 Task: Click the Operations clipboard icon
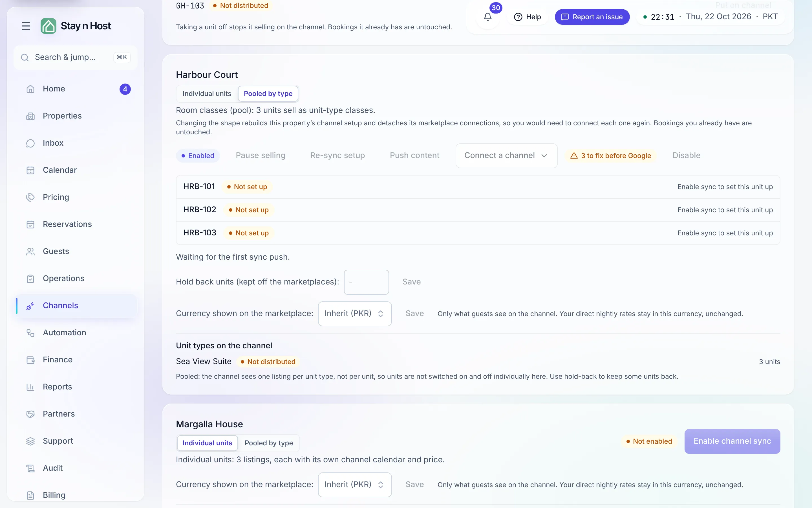pyautogui.click(x=30, y=279)
